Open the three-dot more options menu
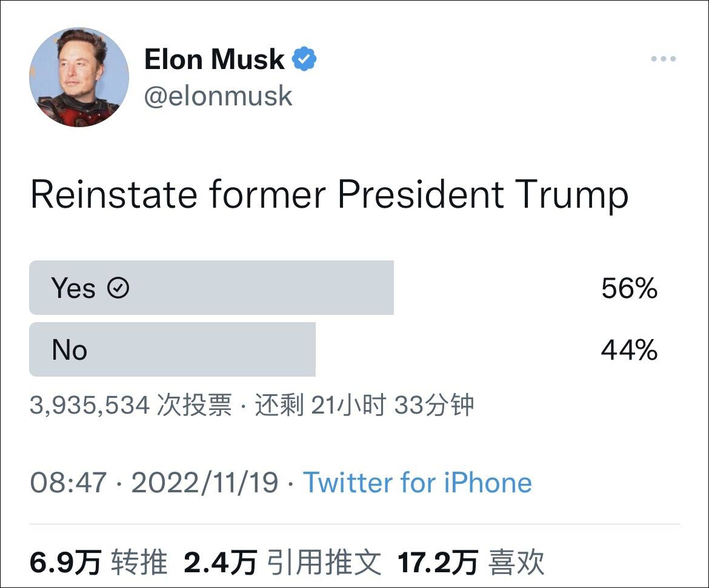The image size is (709, 588). pyautogui.click(x=663, y=59)
